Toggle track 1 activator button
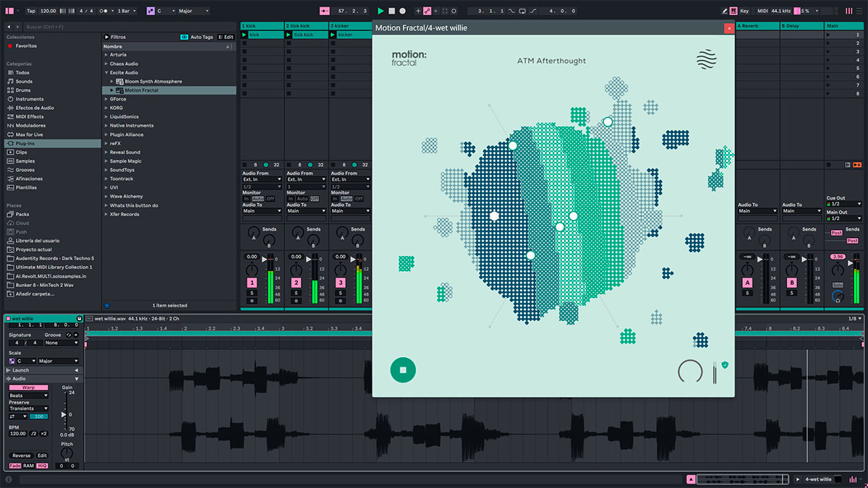Viewport: 868px width, 488px height. click(x=252, y=283)
